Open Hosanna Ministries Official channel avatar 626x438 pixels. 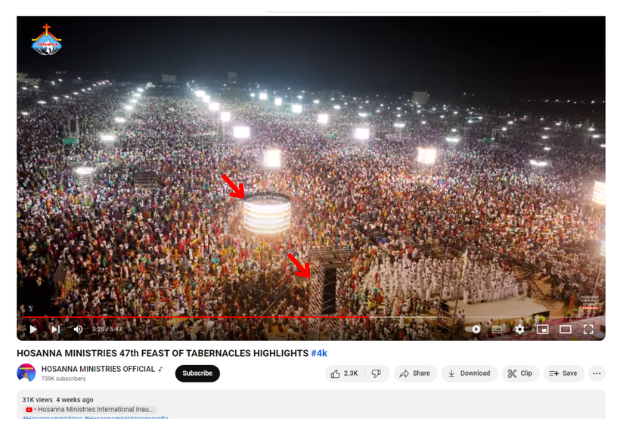(x=26, y=373)
